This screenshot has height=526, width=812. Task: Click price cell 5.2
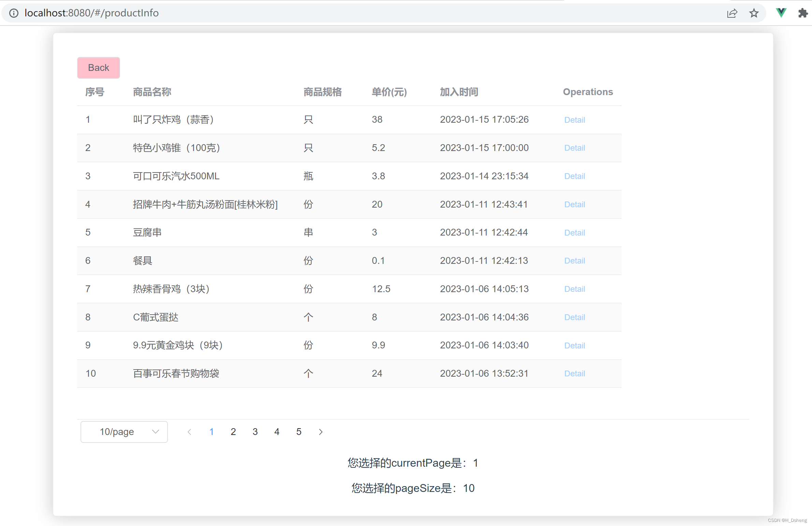(x=378, y=148)
